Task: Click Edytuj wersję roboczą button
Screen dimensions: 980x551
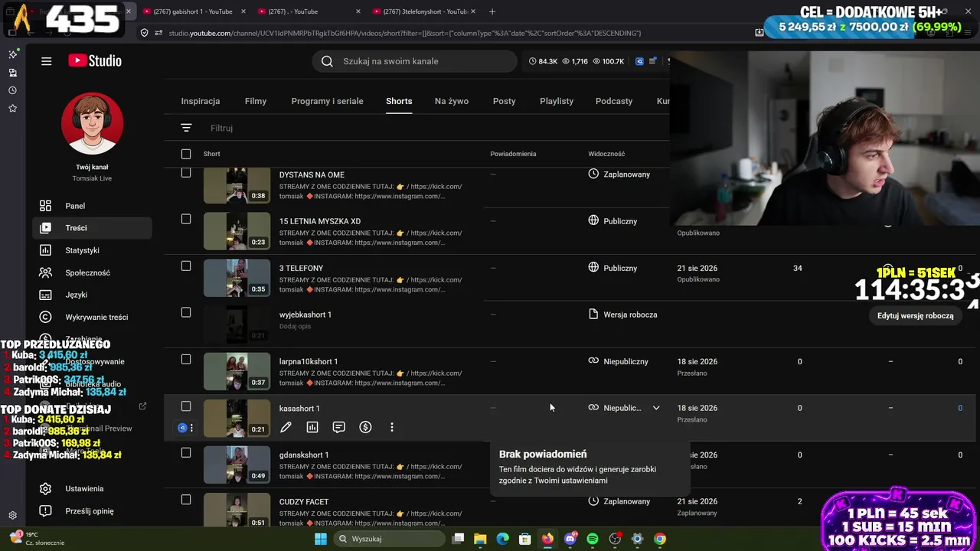Action: (x=916, y=315)
